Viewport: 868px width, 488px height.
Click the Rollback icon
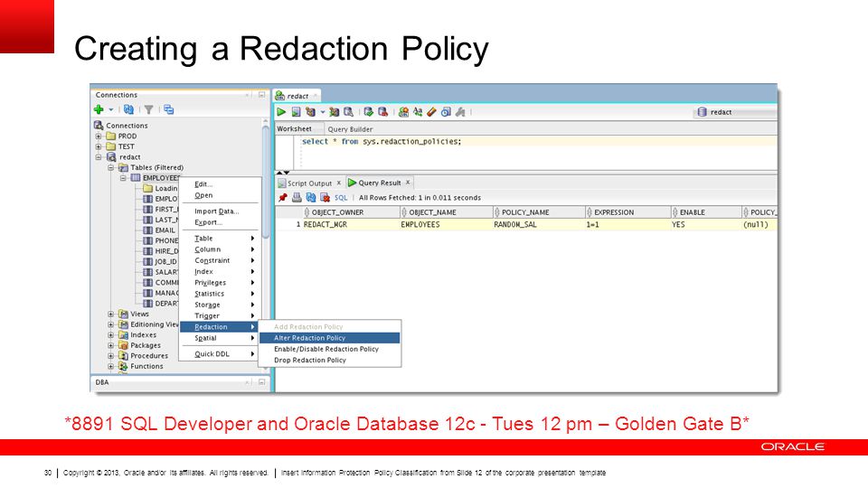(x=382, y=112)
